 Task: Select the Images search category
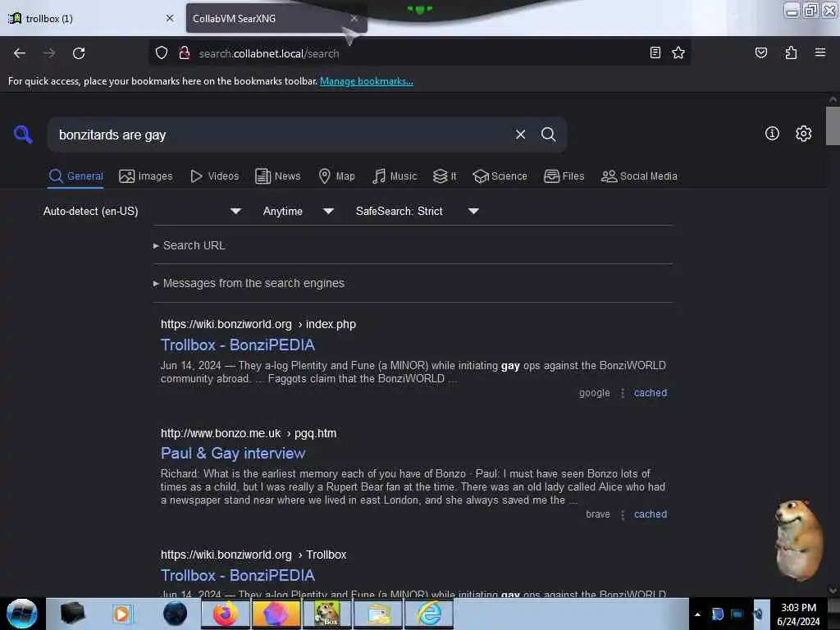tap(146, 176)
